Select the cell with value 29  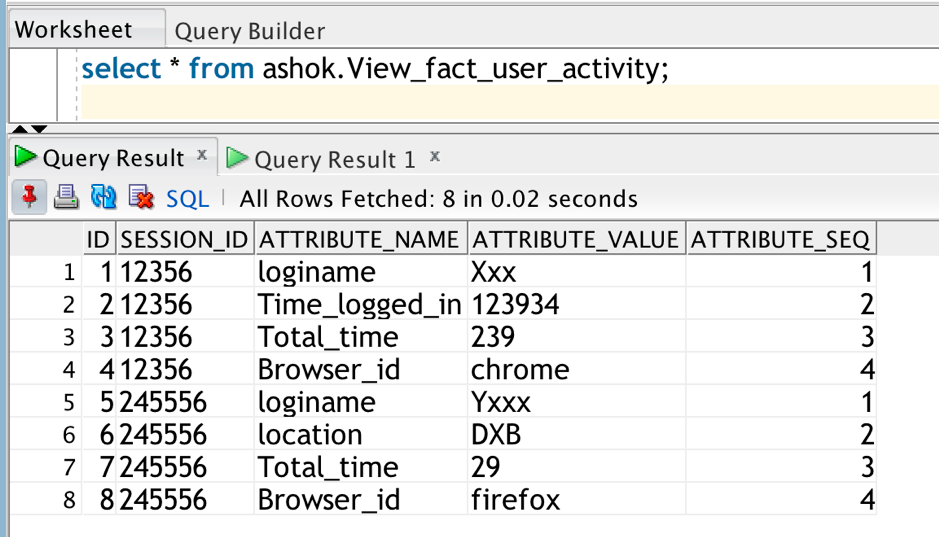click(576, 467)
